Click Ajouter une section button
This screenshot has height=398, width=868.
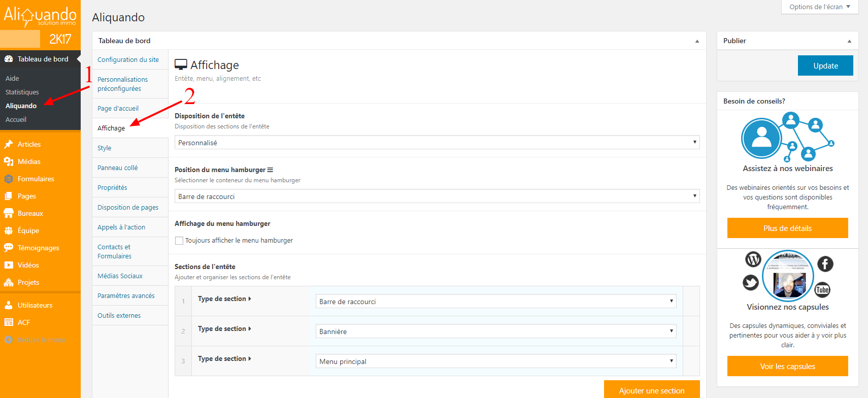tap(652, 390)
